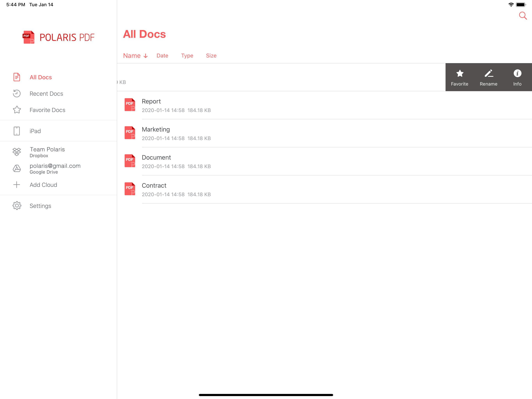This screenshot has width=532, height=399.
Task: Tap the Rename pencil action
Action: 488,77
